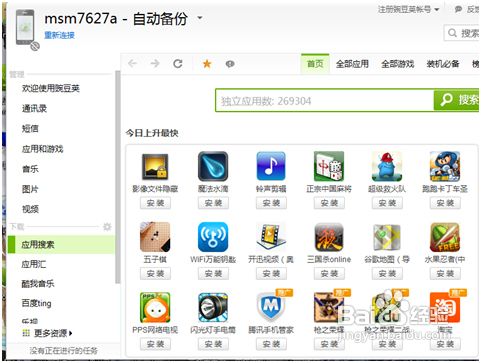
Task: Open the 闪光灯手电筒 app icon
Action: (213, 307)
